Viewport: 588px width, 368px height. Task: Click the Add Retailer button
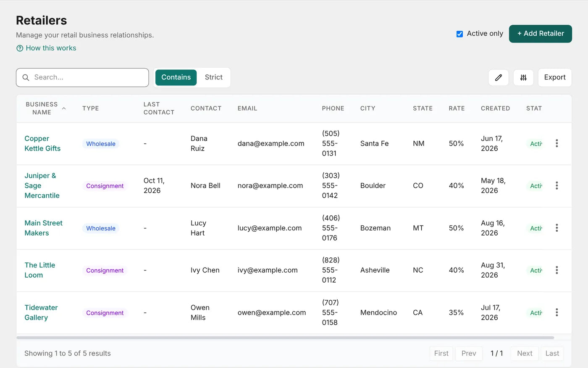(541, 34)
